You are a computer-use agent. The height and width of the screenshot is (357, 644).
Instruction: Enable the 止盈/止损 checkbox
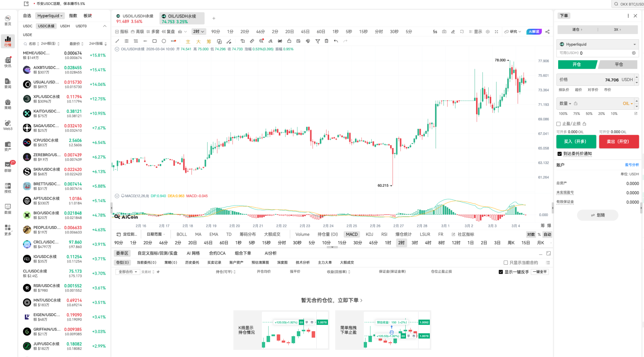558,124
